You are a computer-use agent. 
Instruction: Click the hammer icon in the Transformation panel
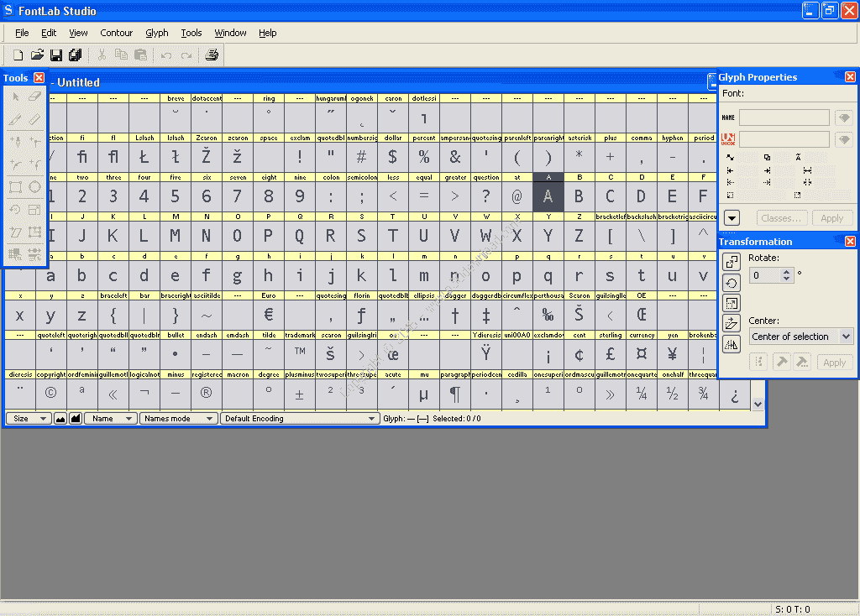782,363
